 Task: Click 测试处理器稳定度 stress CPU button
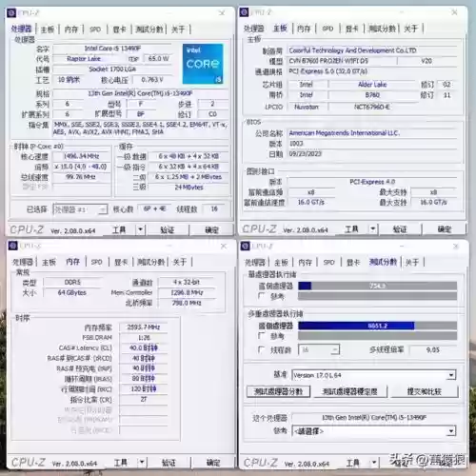(x=350, y=391)
